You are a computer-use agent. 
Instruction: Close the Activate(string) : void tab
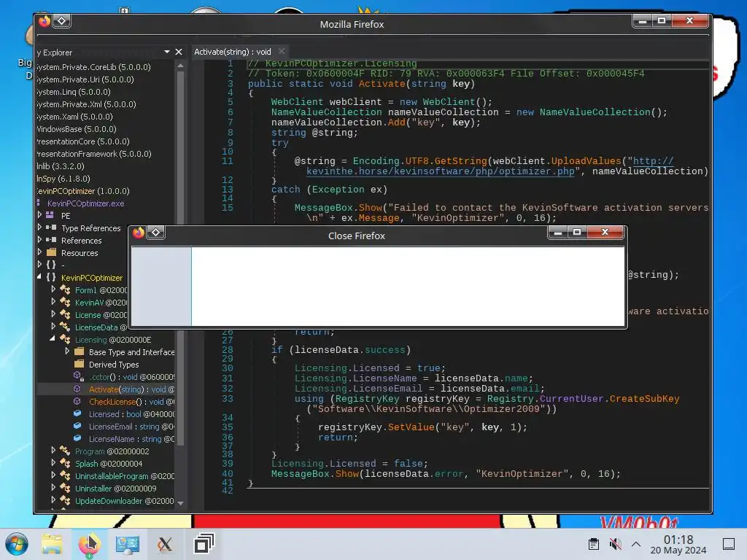coord(282,51)
